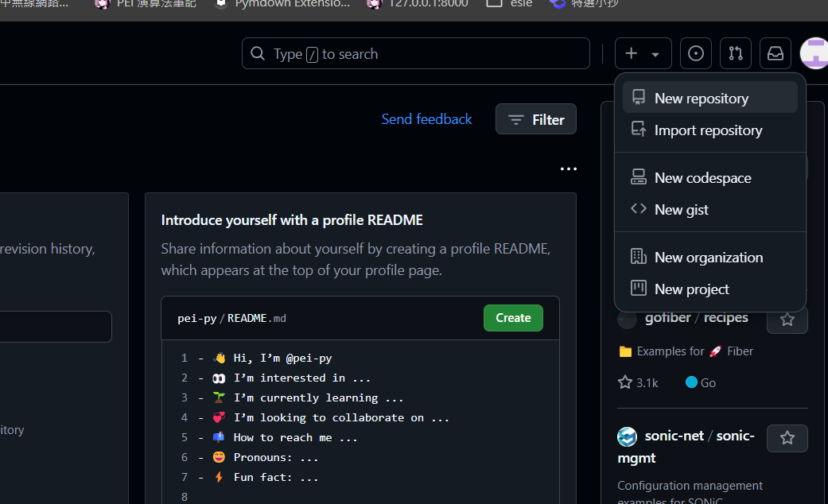Select New project menu item

tap(709, 289)
